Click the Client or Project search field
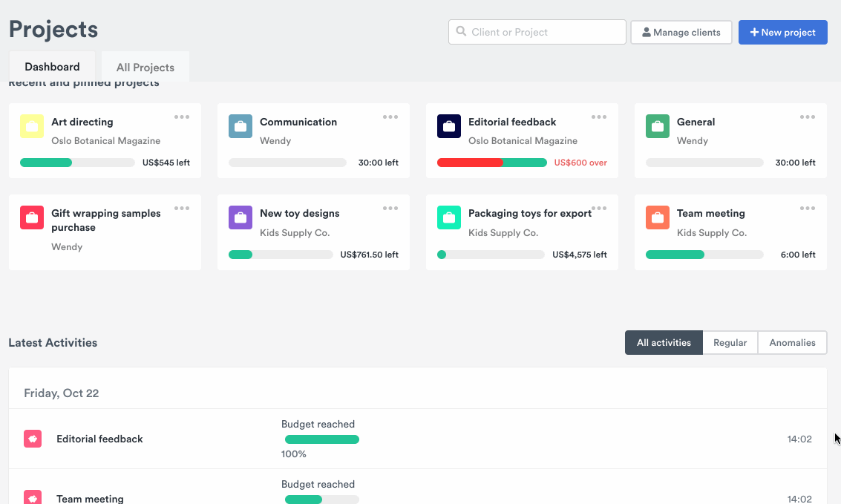The height and width of the screenshot is (504, 841). [x=537, y=32]
